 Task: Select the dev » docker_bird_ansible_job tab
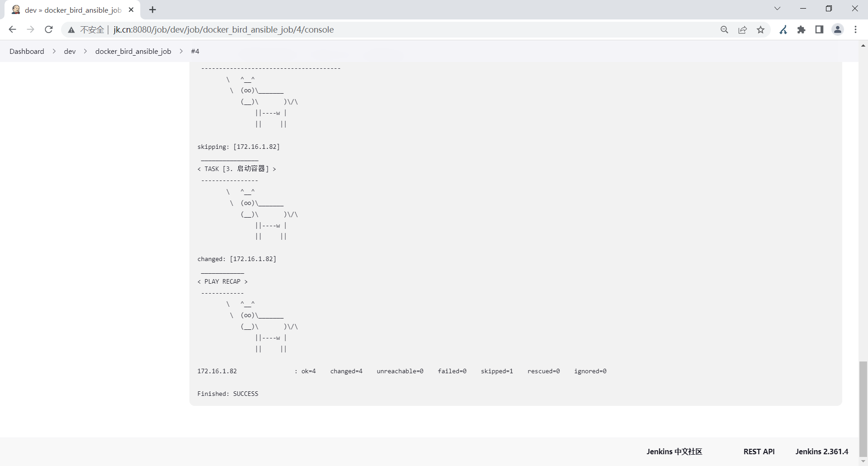click(73, 10)
